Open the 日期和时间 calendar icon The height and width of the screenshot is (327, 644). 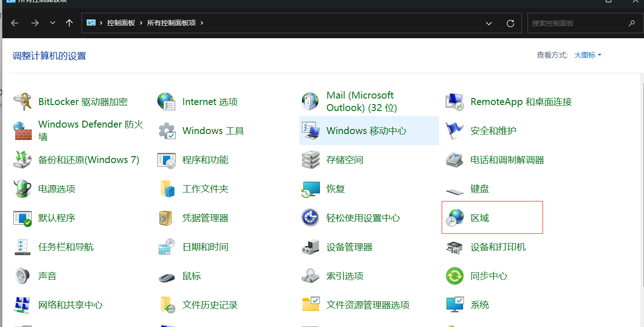point(166,247)
